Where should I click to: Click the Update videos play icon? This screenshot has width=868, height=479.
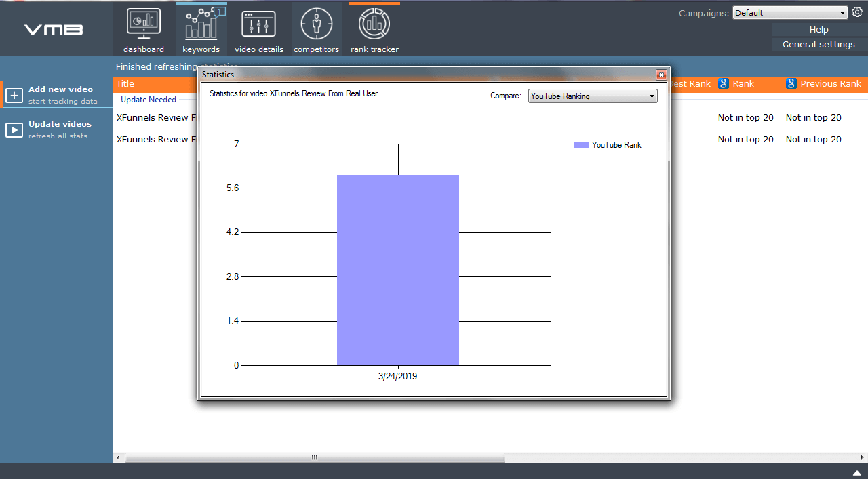[x=14, y=130]
